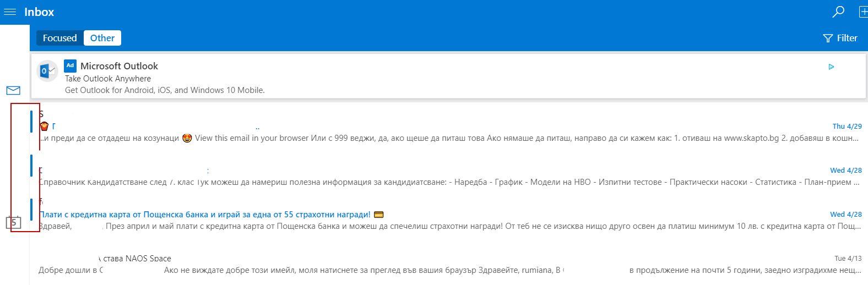Open the Filter dropdown

click(x=840, y=38)
